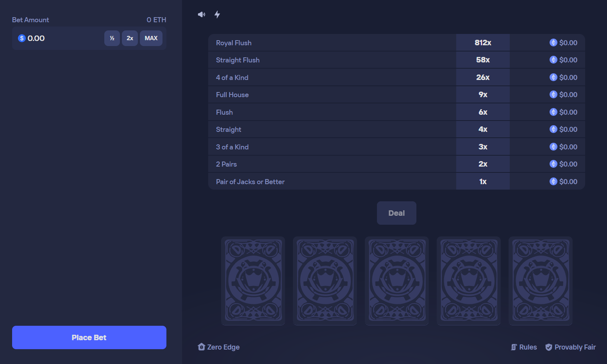
Task: Click the Royal Flush 812x multiplier cell
Action: (x=483, y=43)
